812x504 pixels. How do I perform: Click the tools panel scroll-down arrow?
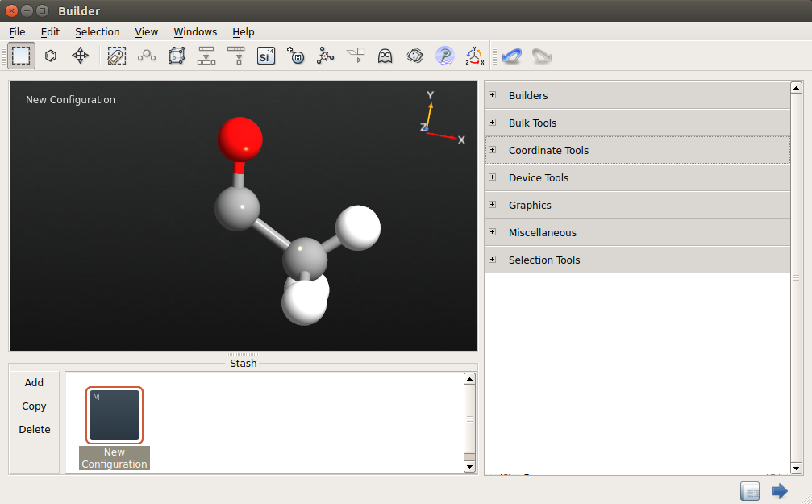point(797,469)
